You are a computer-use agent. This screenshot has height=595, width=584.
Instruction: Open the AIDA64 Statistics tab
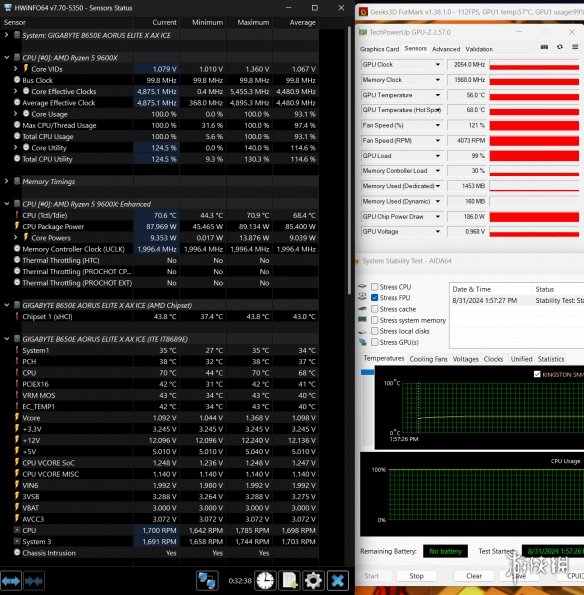(x=551, y=359)
